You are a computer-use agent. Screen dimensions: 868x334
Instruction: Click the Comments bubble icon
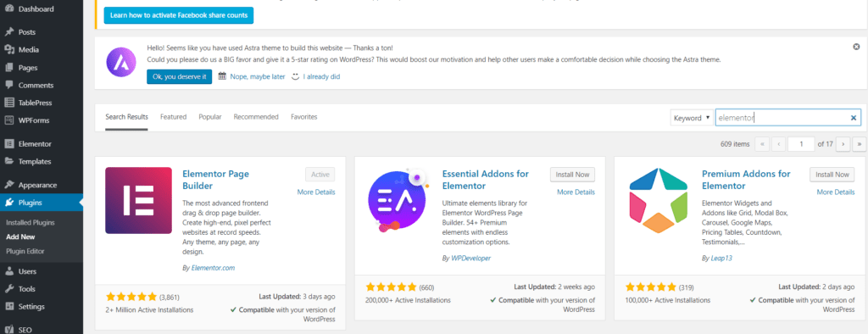[9, 86]
